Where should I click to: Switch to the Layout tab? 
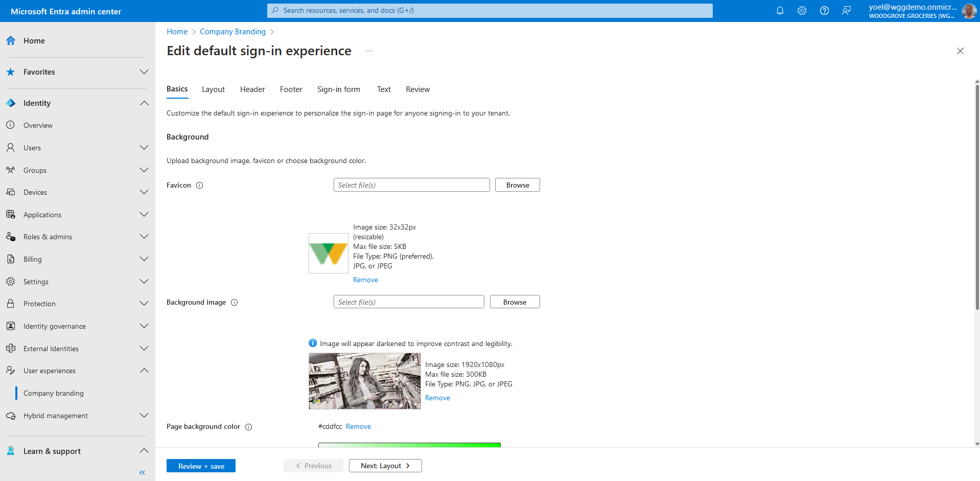coord(213,89)
